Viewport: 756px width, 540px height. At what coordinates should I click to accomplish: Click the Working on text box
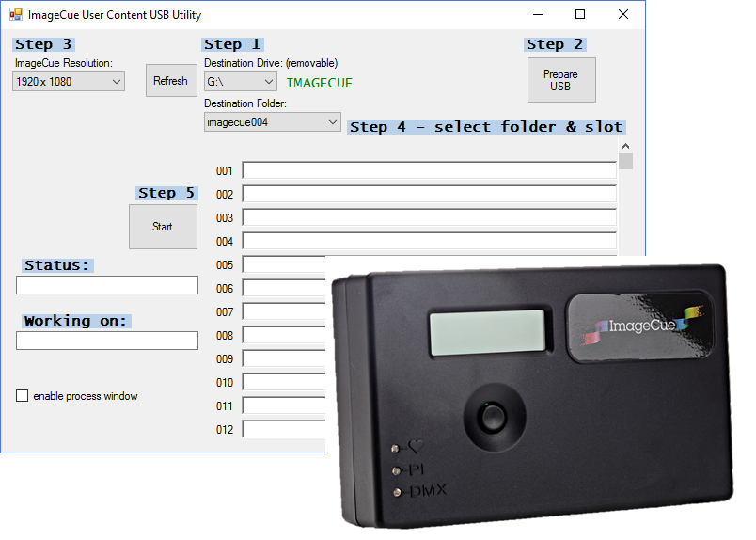(107, 341)
